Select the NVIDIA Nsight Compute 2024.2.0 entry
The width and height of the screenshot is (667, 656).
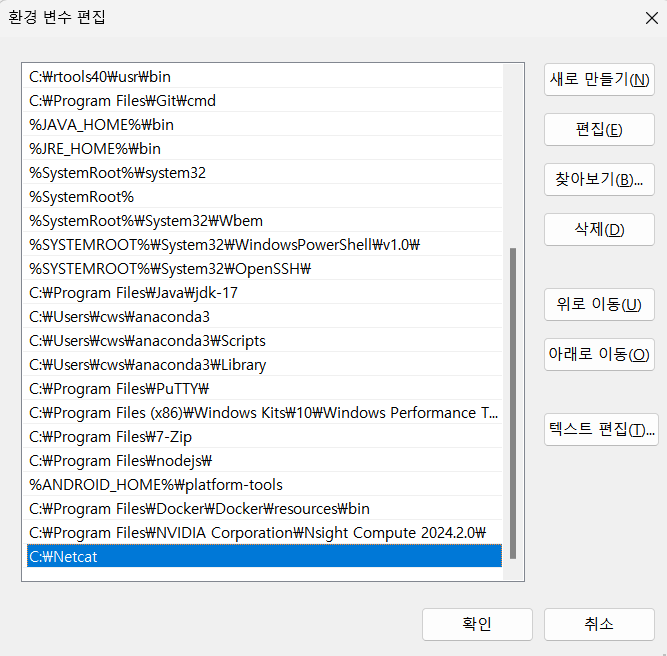point(262,533)
